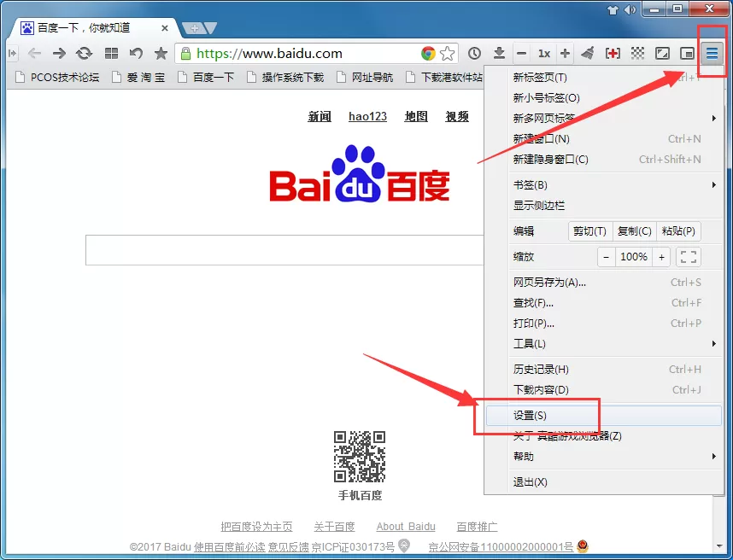Close the 百度一下 tab
This screenshot has height=560, width=733.
(165, 28)
